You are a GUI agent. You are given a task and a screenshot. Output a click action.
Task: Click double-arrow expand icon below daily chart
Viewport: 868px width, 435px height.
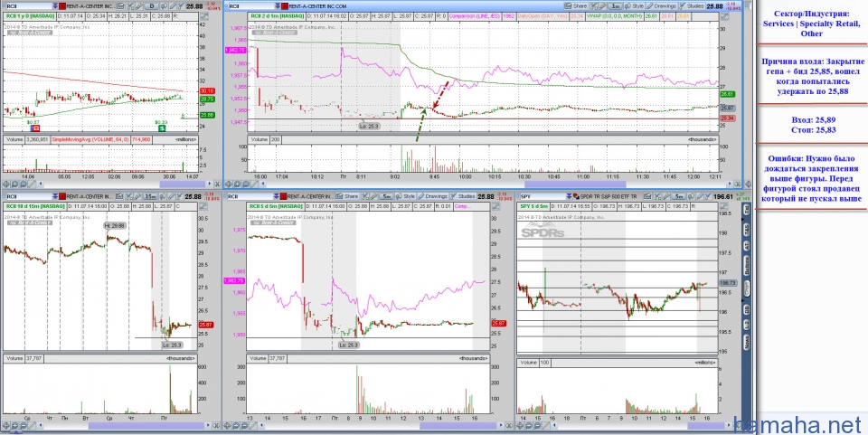click(x=218, y=184)
